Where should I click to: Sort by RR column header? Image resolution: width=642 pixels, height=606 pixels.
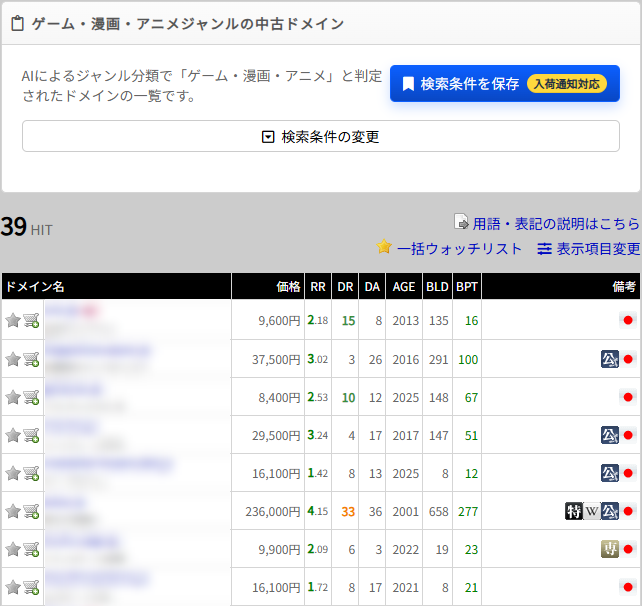point(318,286)
